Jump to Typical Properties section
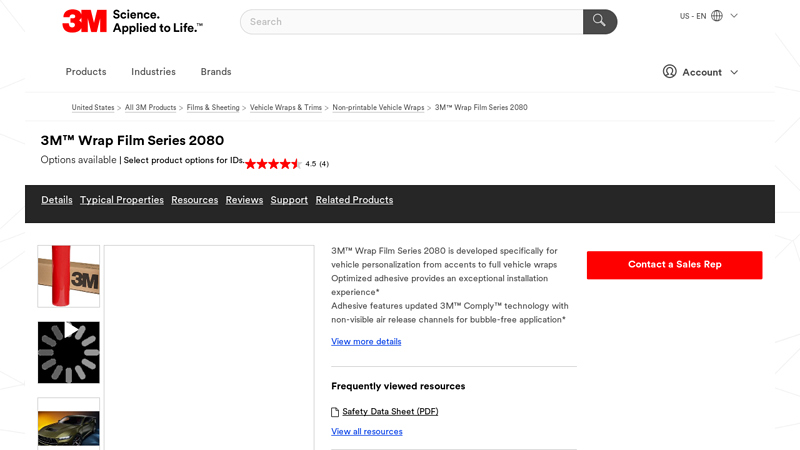This screenshot has height=450, width=800. click(x=122, y=200)
